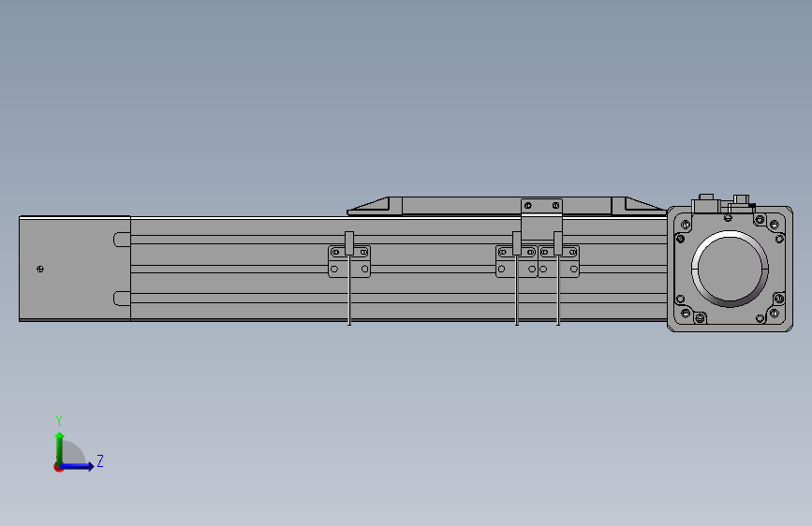Select the middle sensor bracket on the rail
The height and width of the screenshot is (526, 812).
[x=516, y=261]
